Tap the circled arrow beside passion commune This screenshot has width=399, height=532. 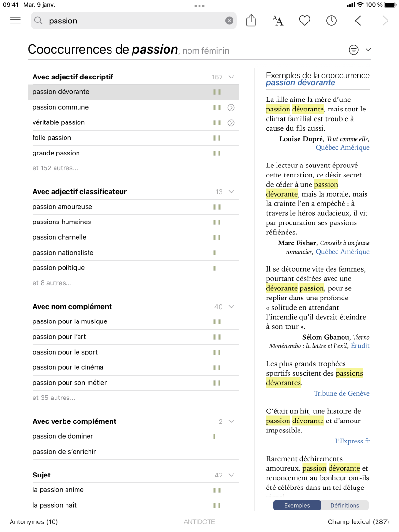[231, 108]
